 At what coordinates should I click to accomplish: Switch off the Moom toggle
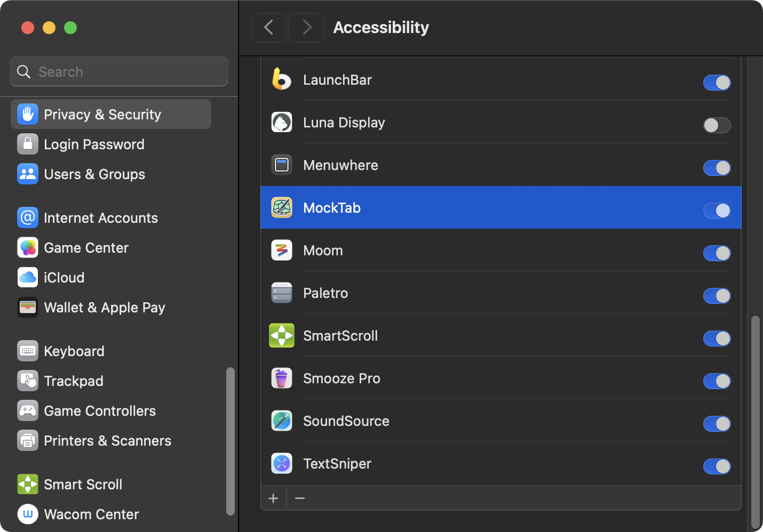pyautogui.click(x=717, y=253)
